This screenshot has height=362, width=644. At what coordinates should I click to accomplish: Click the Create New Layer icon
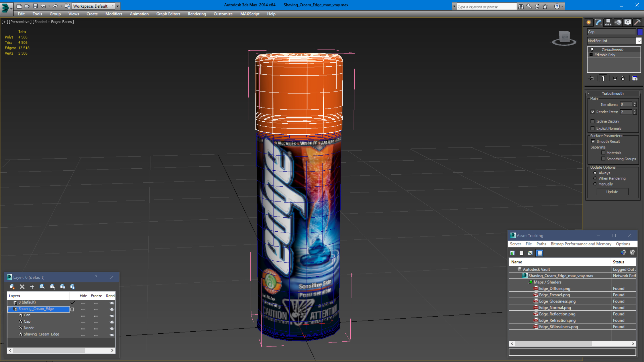(12, 287)
